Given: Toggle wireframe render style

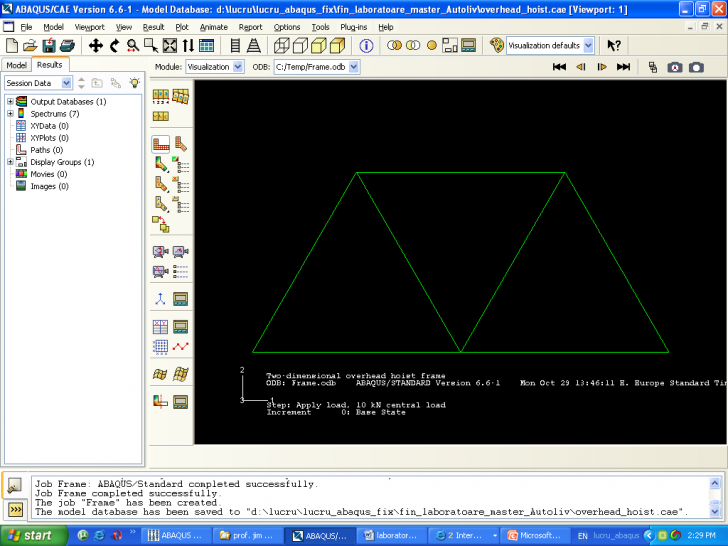Looking at the screenshot, I should (x=284, y=45).
